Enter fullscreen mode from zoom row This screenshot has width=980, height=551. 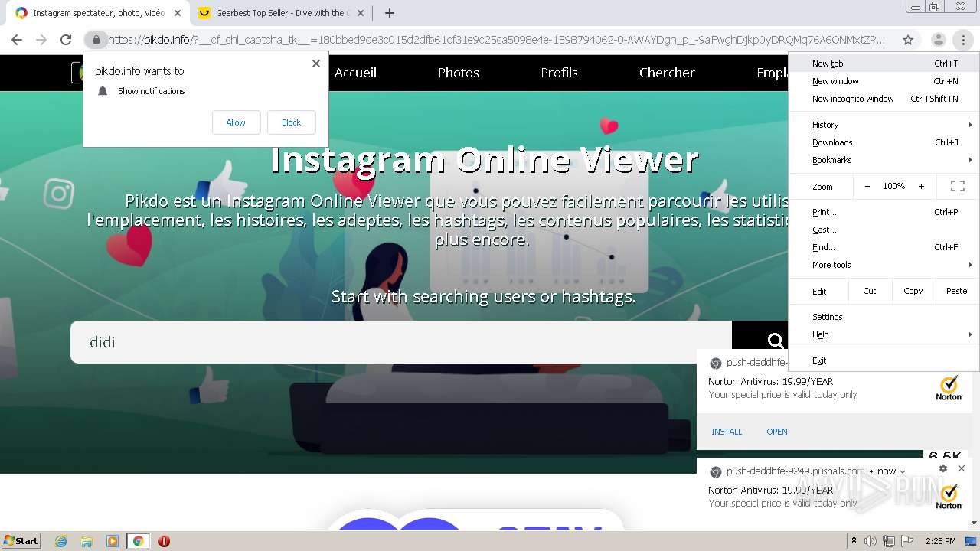pos(957,186)
